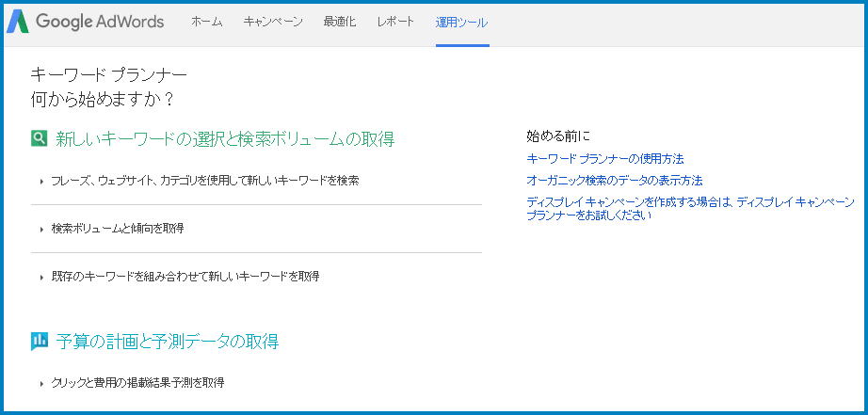Open the ホーム tab

[206, 23]
